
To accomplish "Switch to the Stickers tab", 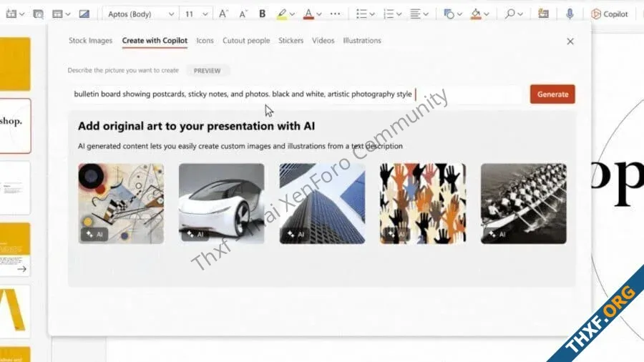I will tap(291, 41).
